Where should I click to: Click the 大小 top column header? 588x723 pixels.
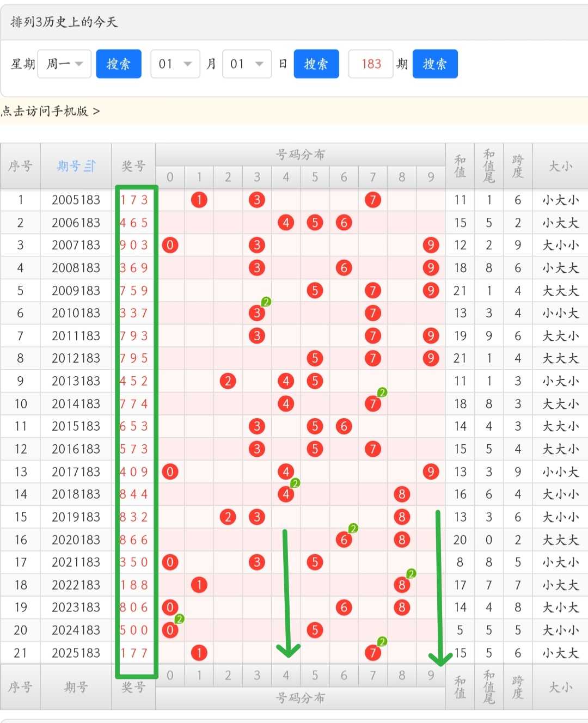560,166
